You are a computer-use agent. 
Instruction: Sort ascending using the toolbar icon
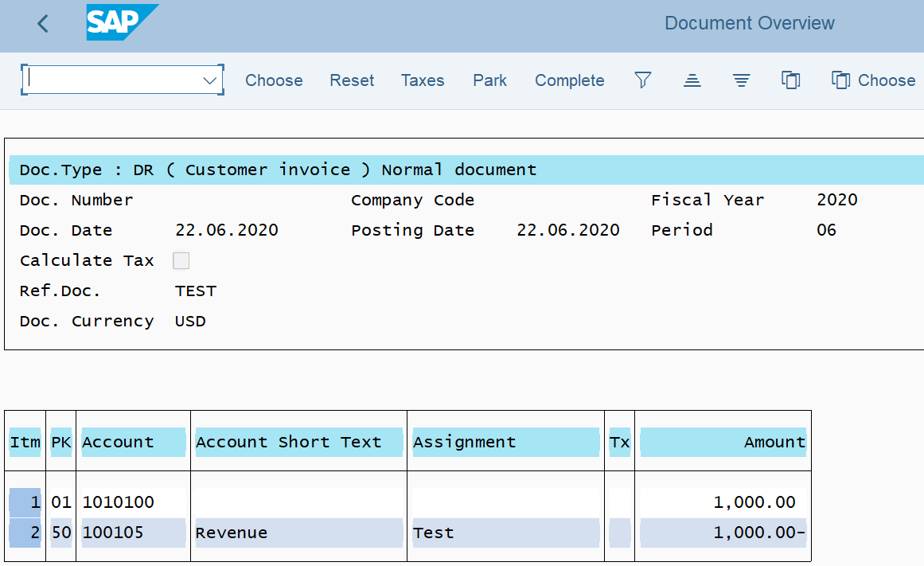pyautogui.click(x=692, y=80)
